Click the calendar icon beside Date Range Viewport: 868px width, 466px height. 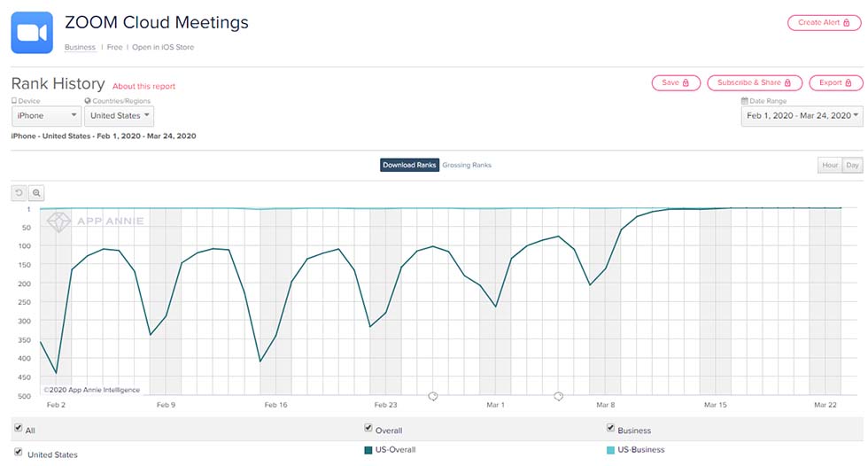745,101
